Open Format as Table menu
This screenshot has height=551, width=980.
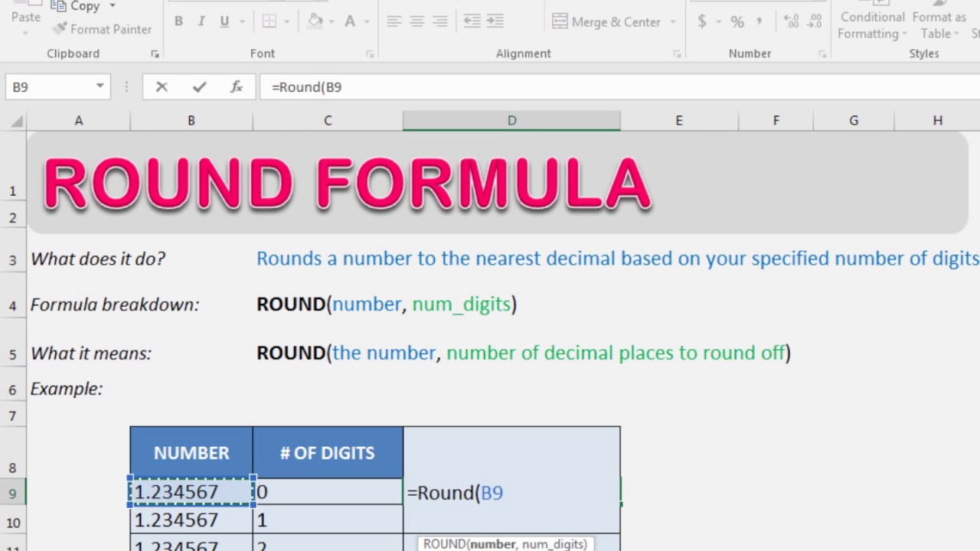pos(939,25)
